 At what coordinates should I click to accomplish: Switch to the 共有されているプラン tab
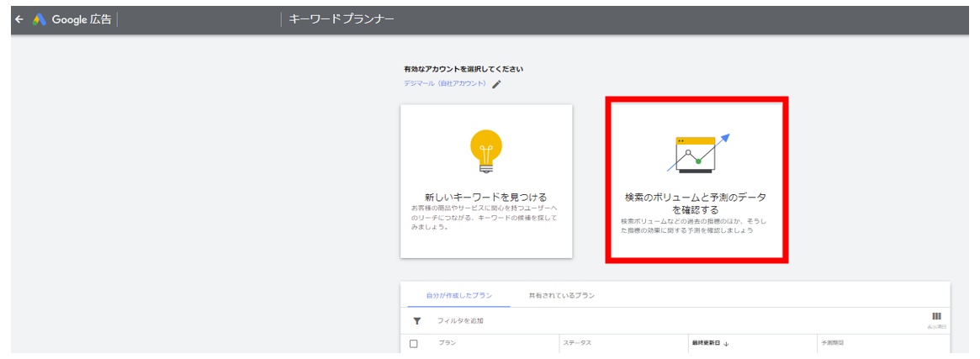click(x=561, y=295)
